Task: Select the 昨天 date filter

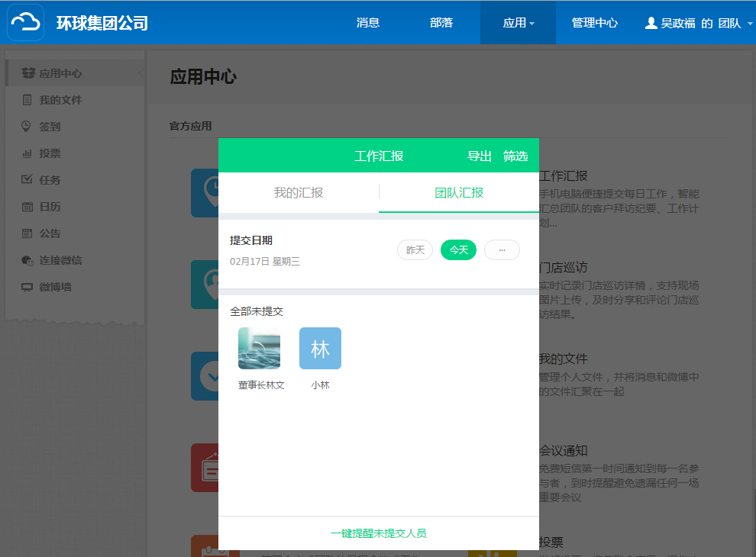Action: point(415,250)
